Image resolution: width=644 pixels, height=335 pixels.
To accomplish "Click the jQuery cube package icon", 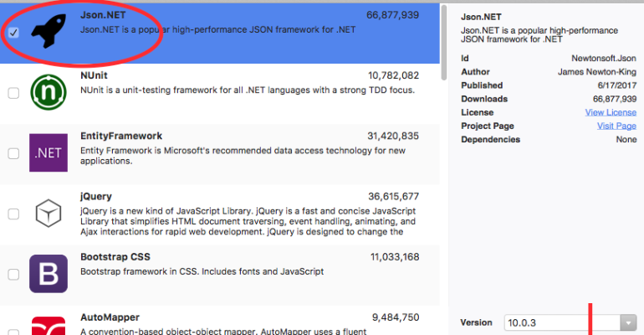I will point(49,214).
